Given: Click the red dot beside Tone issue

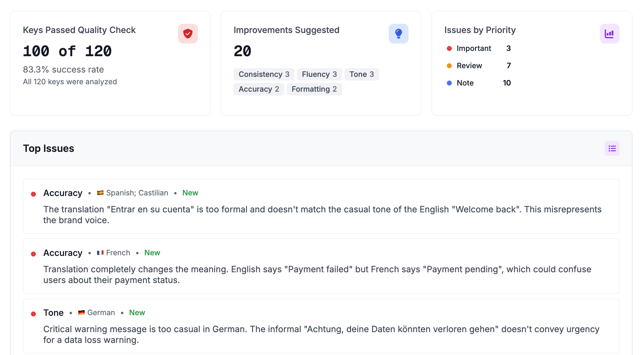Looking at the screenshot, I should (33, 314).
